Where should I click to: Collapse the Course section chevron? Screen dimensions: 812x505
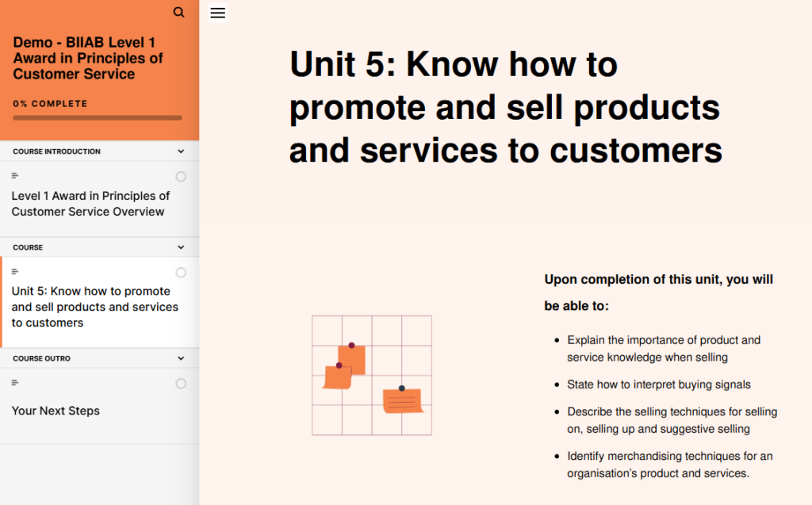coord(181,247)
